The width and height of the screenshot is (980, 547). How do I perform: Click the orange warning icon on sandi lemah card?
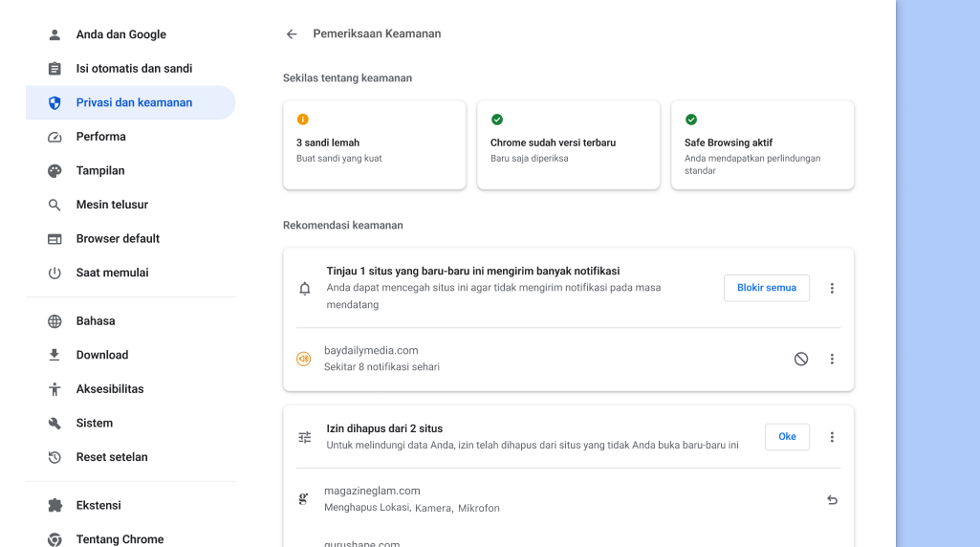(302, 120)
